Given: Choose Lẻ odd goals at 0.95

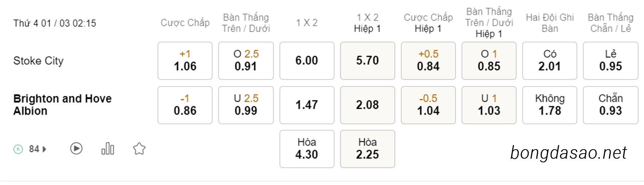Looking at the screenshot, I should coord(611,61).
